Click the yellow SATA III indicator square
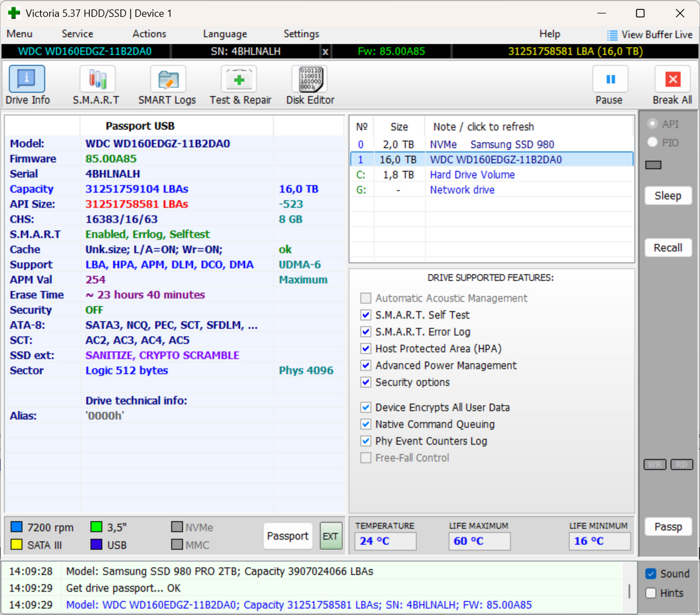 tap(16, 544)
